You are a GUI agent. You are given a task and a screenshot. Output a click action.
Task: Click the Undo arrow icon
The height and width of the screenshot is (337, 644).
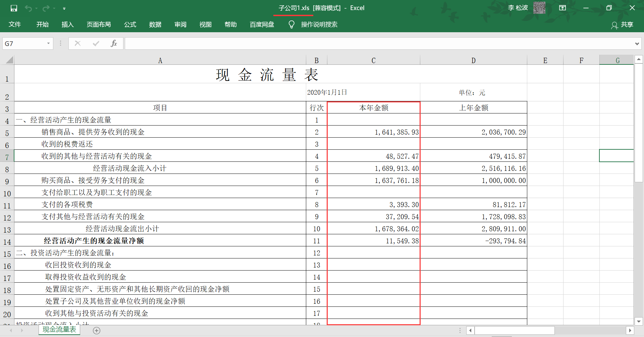28,8
